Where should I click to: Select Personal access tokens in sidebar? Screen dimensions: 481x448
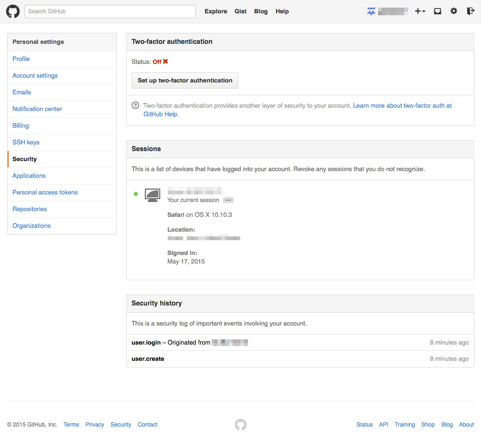click(45, 193)
